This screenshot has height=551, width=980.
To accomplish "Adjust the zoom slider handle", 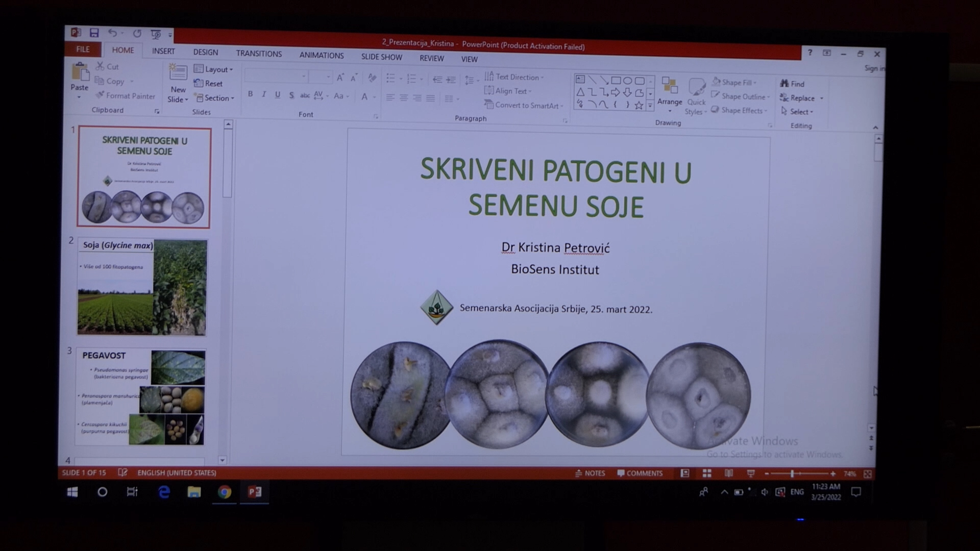I will click(x=792, y=474).
